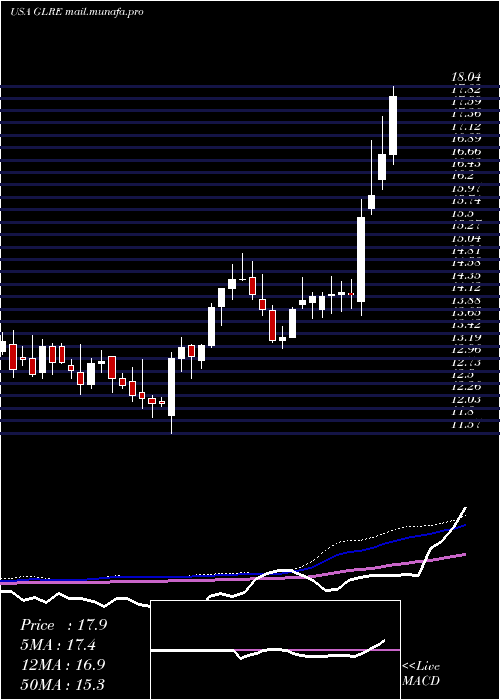Click the 15.04 price axis label

tap(466, 239)
